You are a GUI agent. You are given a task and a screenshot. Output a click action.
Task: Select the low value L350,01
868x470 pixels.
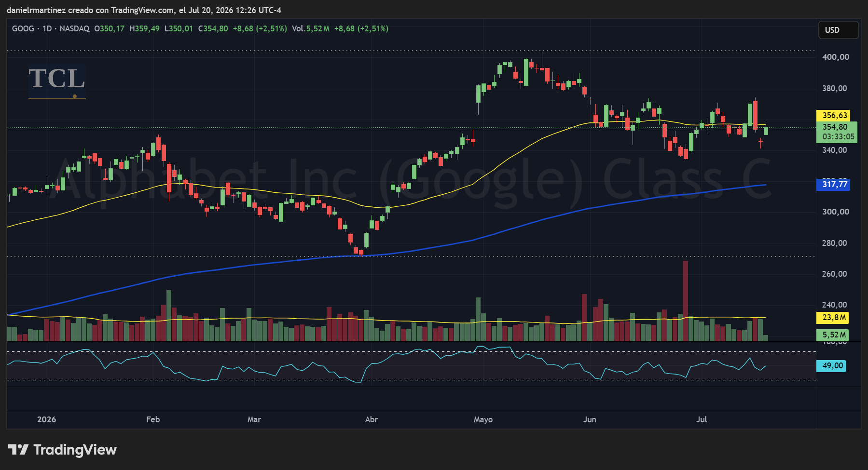179,28
